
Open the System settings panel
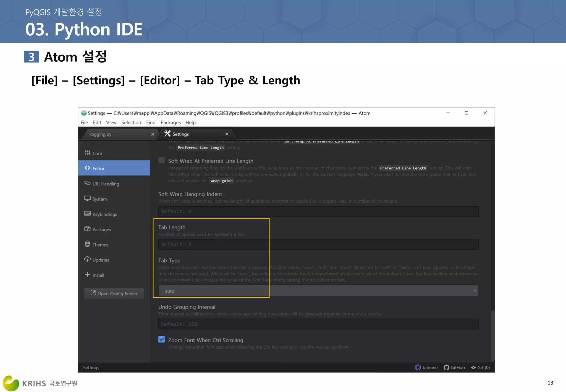coord(99,199)
